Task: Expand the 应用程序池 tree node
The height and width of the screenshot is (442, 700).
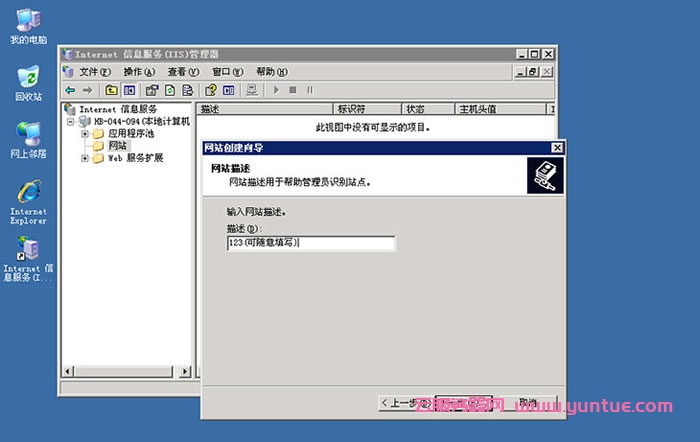Action: (85, 133)
